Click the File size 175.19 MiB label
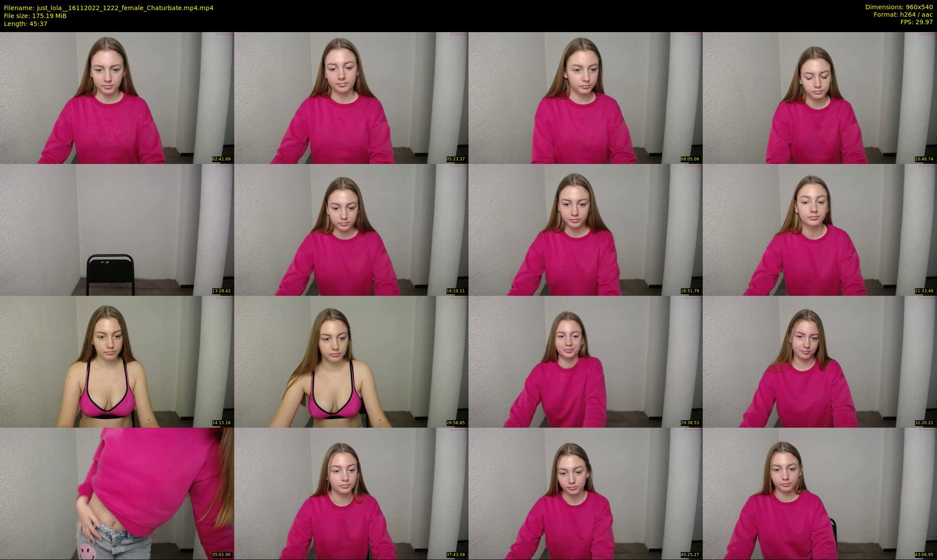 (35, 16)
